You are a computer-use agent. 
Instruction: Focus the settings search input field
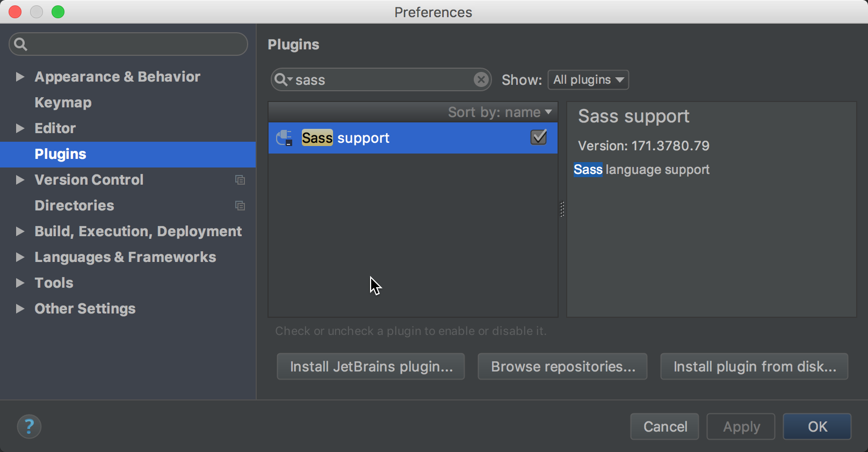134,44
